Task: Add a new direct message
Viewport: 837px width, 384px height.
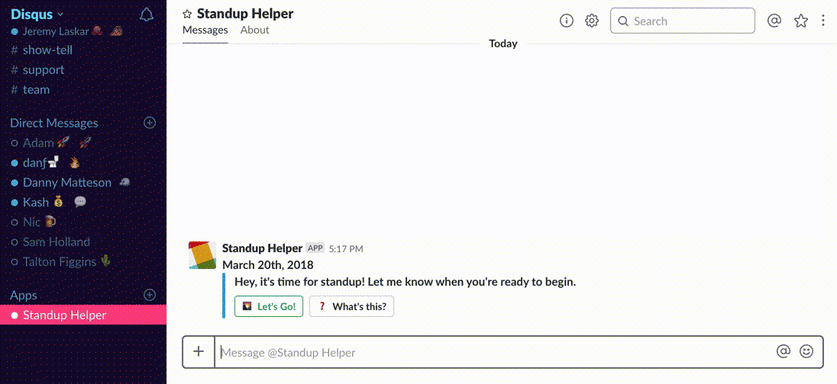Action: [x=150, y=123]
